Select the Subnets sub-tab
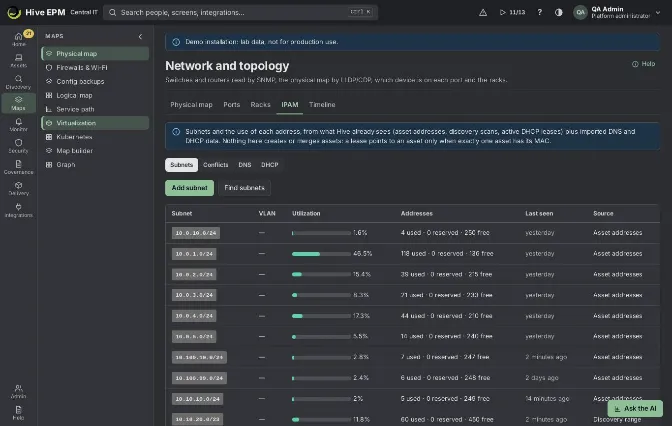This screenshot has width=672, height=426. 181,165
